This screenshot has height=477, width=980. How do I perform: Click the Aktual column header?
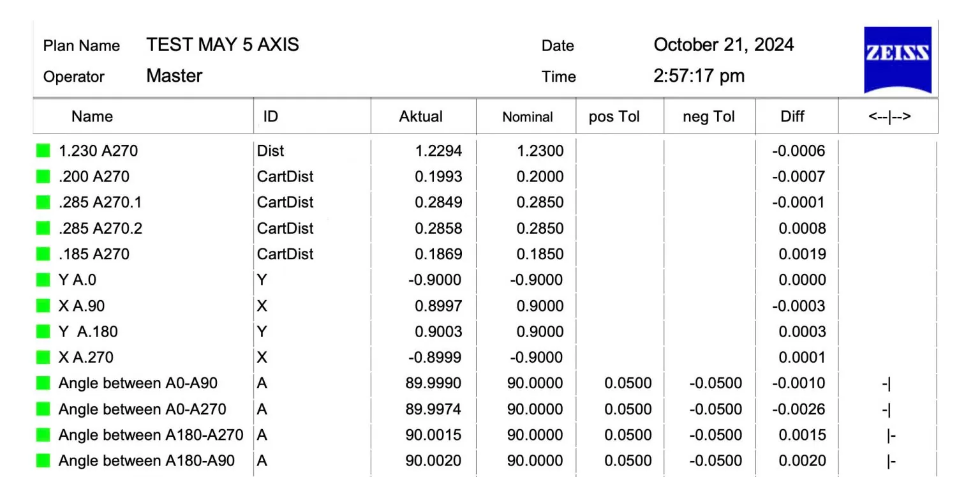(420, 116)
